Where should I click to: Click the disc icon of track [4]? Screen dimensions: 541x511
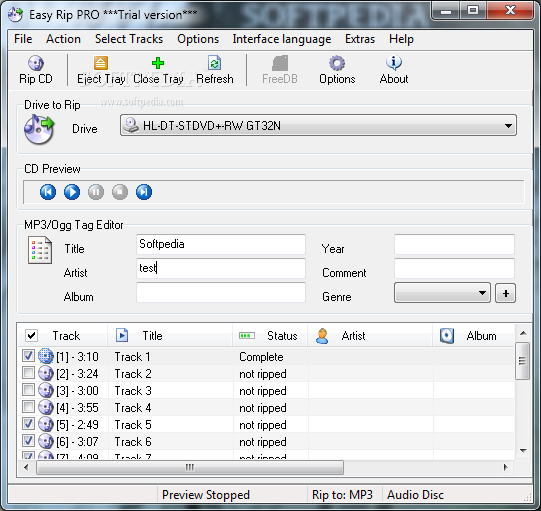point(46,407)
